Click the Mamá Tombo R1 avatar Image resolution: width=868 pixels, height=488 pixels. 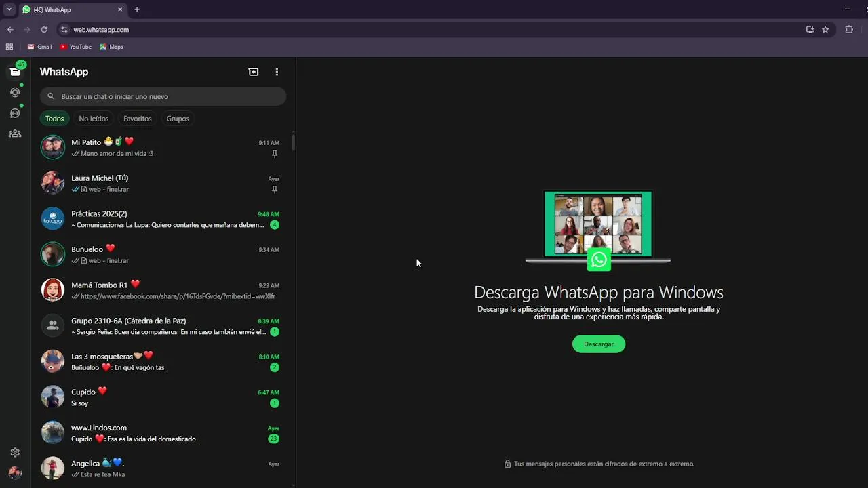(53, 289)
